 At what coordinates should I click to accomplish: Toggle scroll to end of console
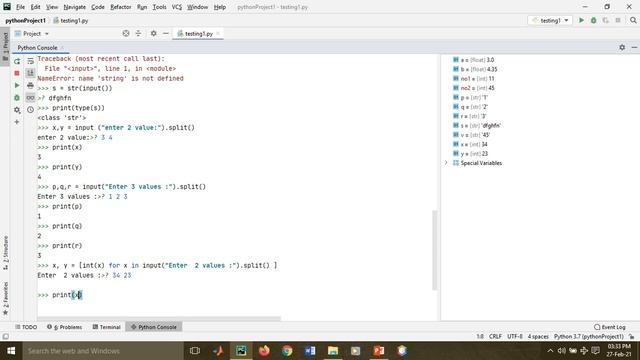click(x=30, y=73)
